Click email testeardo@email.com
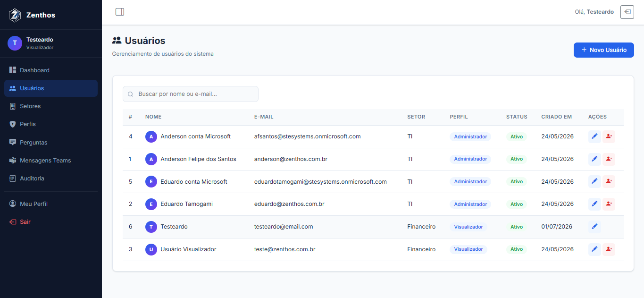The image size is (644, 298). pyautogui.click(x=284, y=227)
